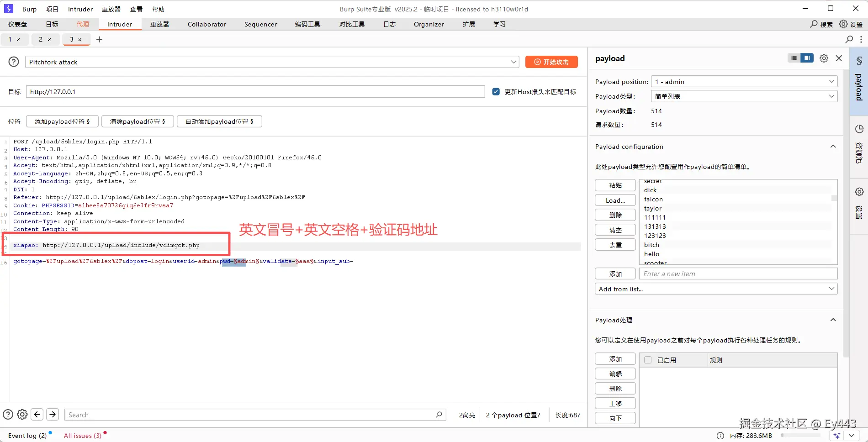Click the 清空 clear list button
Viewport: 868px width, 442px height.
(615, 230)
